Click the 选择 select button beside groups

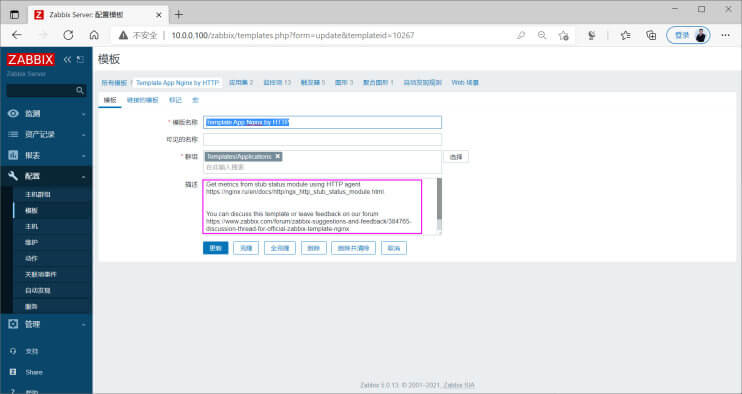456,157
